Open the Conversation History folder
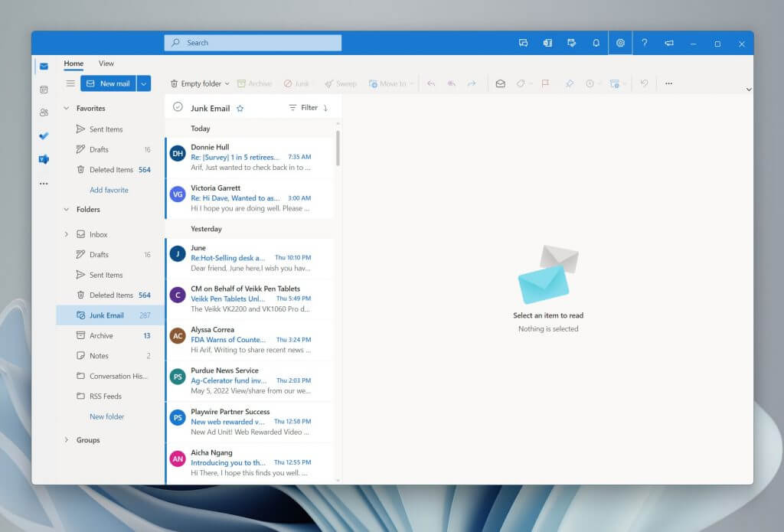The height and width of the screenshot is (532, 784). click(x=110, y=376)
